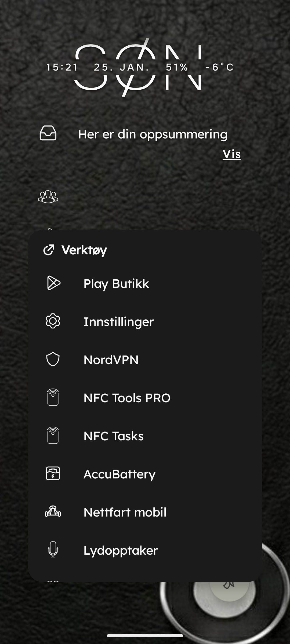Open the contacts group icon

(x=48, y=197)
